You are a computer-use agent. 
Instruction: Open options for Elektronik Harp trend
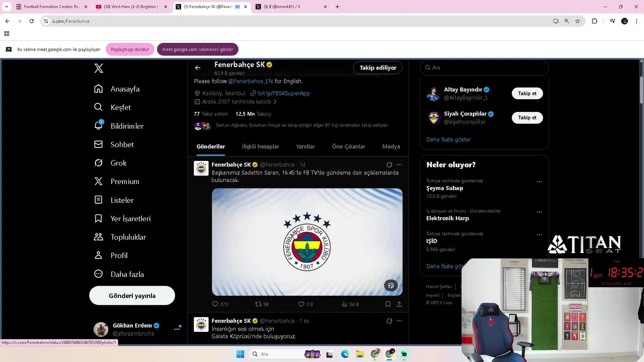(539, 212)
